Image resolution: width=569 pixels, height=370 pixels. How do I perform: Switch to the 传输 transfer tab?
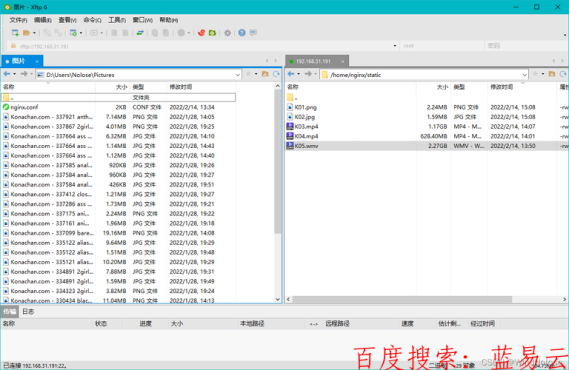pos(9,311)
